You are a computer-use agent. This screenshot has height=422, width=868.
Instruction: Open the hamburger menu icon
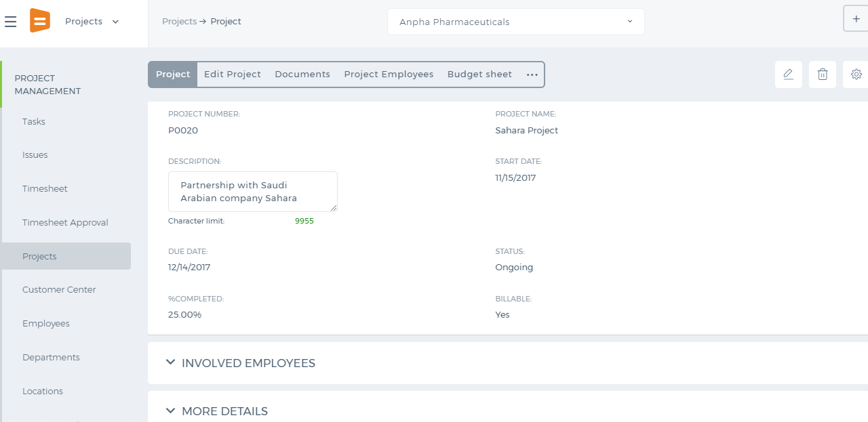[x=10, y=22]
